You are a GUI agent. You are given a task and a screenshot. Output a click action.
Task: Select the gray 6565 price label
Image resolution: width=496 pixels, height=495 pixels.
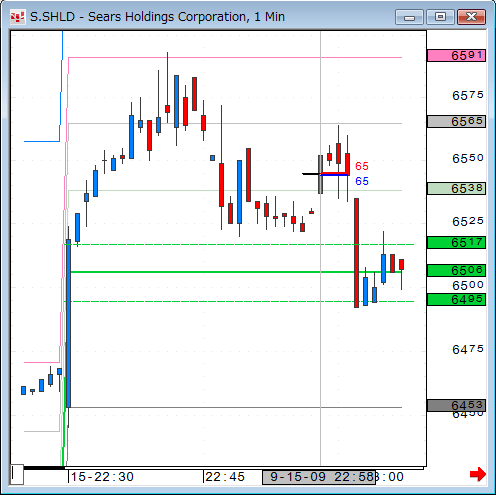click(x=456, y=121)
